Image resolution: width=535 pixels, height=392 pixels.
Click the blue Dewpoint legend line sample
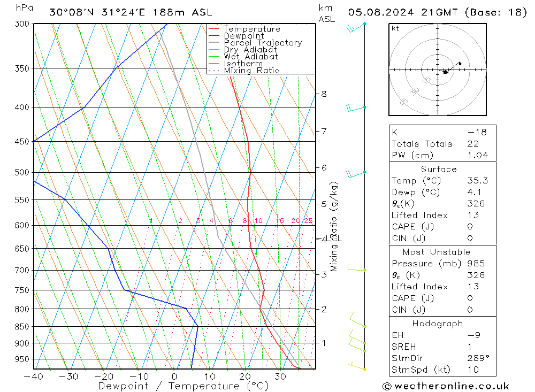214,35
